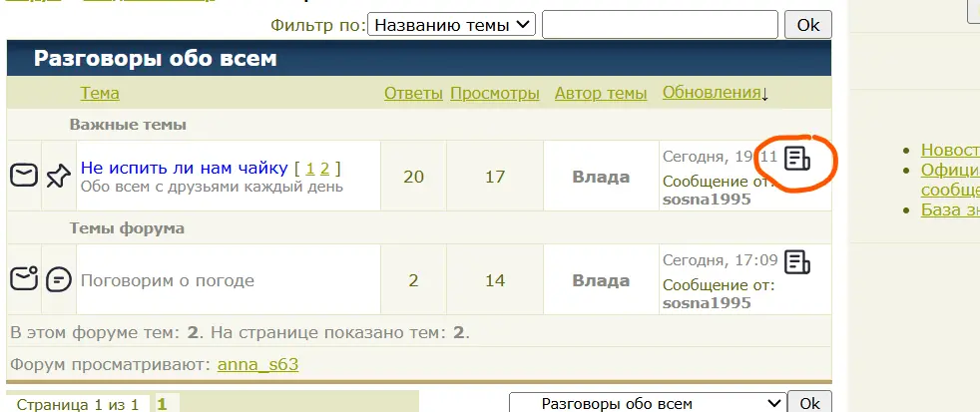The image size is (980, 412).
Task: Open the 'Названию темы' filter dropdown
Action: click(452, 25)
